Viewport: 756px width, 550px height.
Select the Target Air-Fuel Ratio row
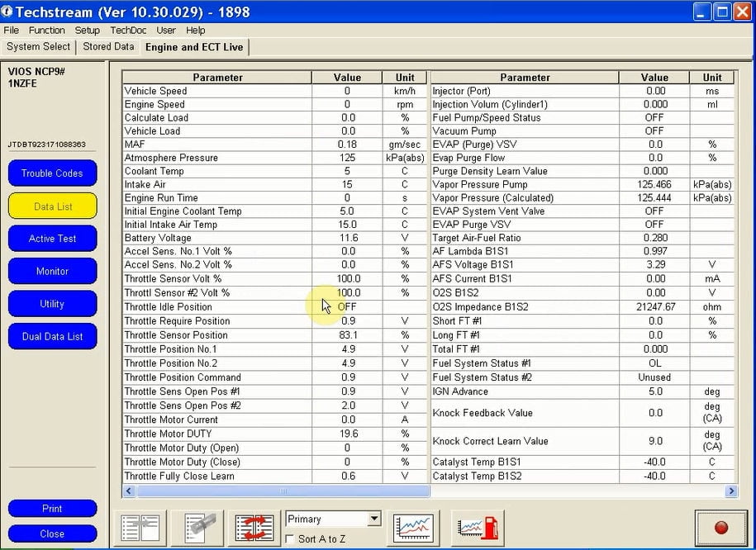tap(582, 238)
